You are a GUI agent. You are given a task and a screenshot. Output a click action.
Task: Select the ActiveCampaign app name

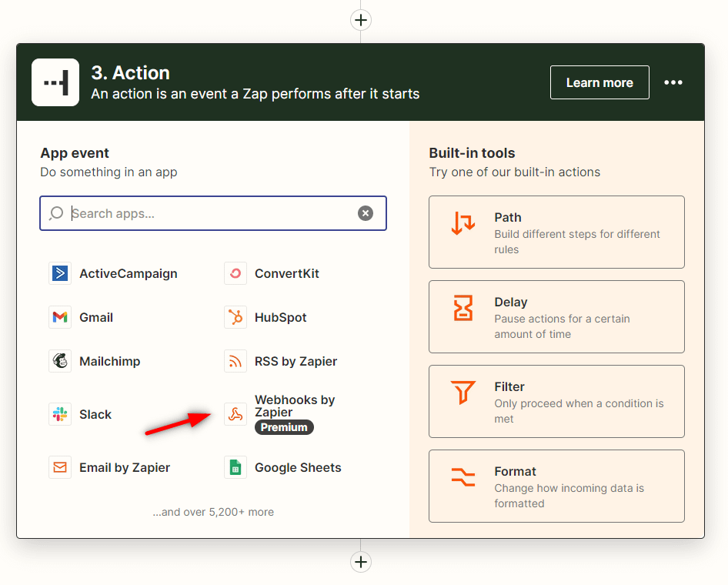pyautogui.click(x=129, y=273)
